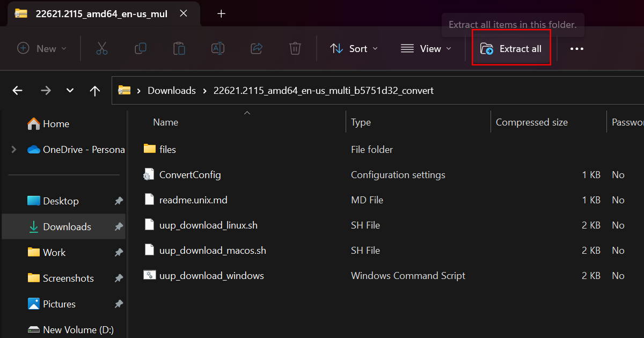
Task: Click the Cut scissors icon
Action: point(102,49)
